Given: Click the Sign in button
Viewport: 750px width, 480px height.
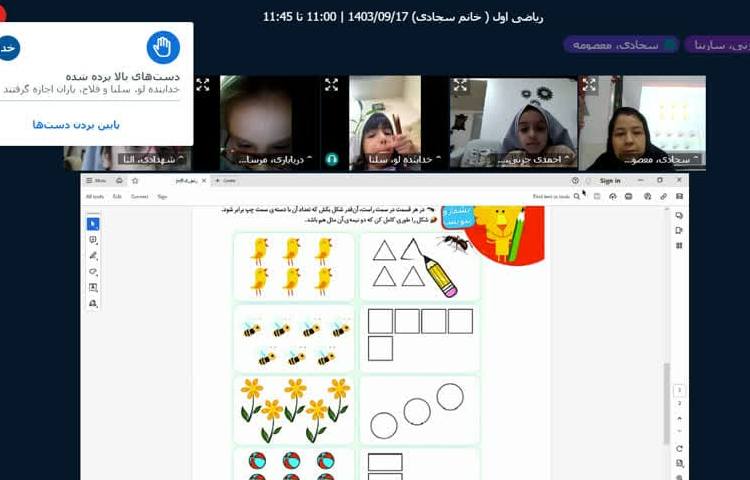Looking at the screenshot, I should coord(610,181).
